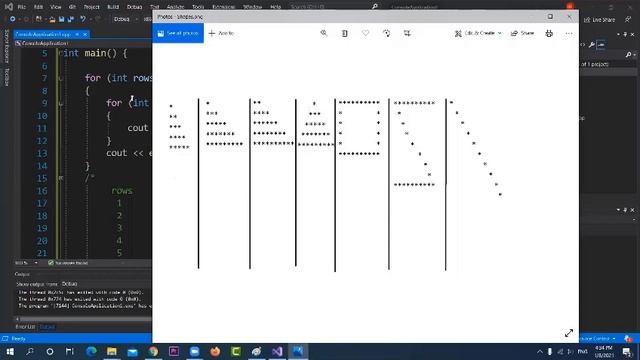Click the wrench properties icon in Solution Explorer
This screenshot has width=640, height=360.
(x=591, y=45)
